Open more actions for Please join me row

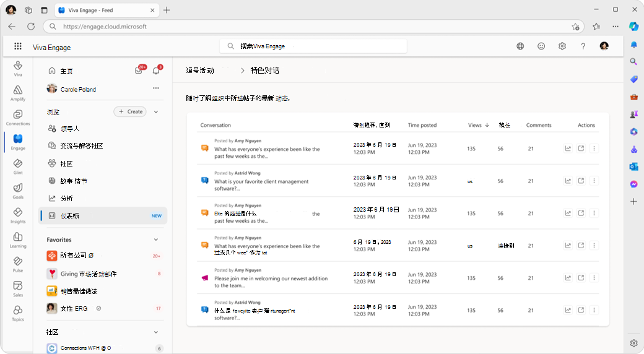[594, 278]
